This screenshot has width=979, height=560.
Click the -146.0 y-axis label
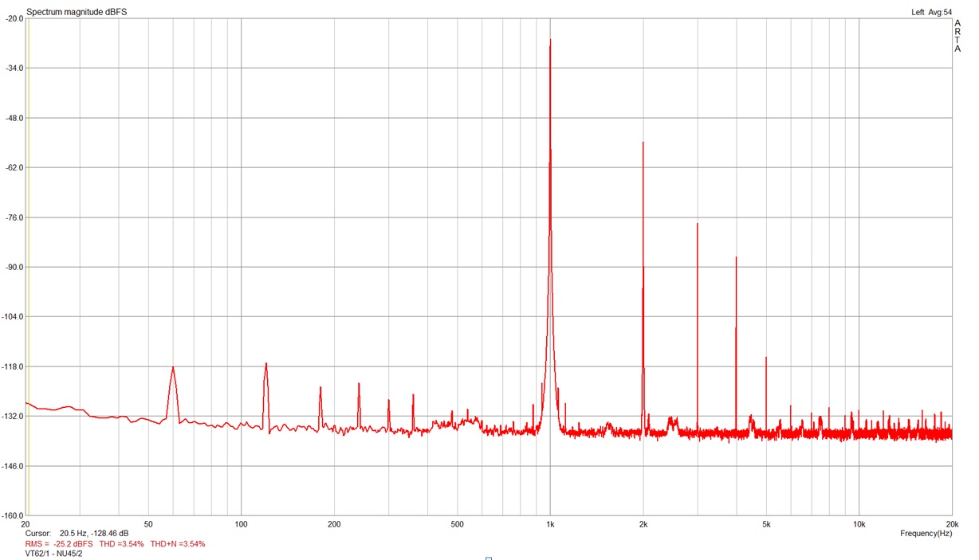[x=13, y=466]
